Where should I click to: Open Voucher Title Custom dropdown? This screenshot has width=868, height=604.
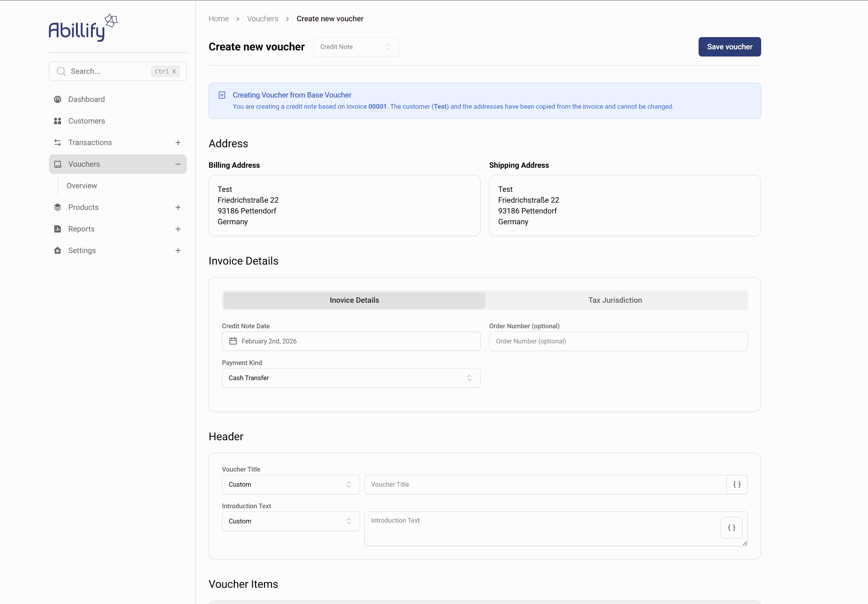(x=290, y=484)
